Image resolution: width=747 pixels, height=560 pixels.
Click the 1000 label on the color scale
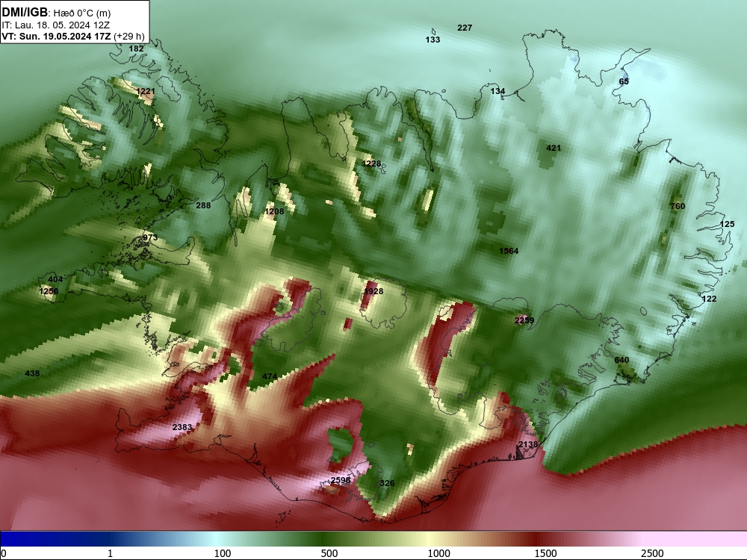coord(438,553)
